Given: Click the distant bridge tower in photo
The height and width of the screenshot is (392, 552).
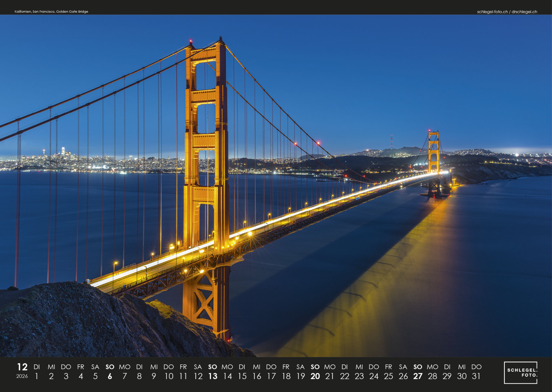Looking at the screenshot, I should 434,153.
